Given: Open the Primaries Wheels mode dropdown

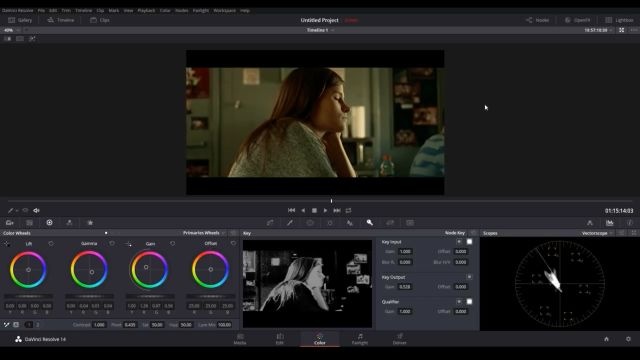Looking at the screenshot, I should tap(204, 233).
